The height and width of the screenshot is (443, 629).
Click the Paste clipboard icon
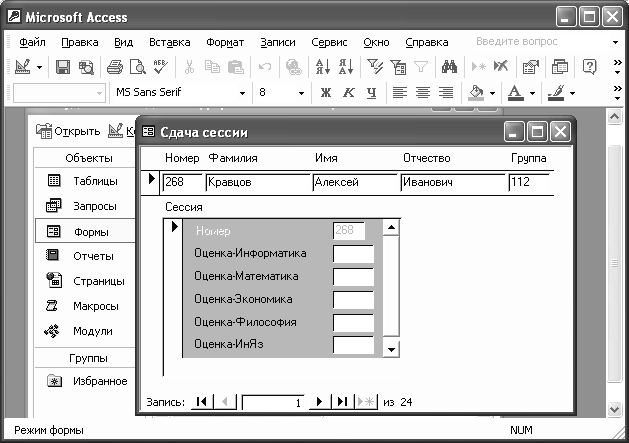click(x=235, y=67)
